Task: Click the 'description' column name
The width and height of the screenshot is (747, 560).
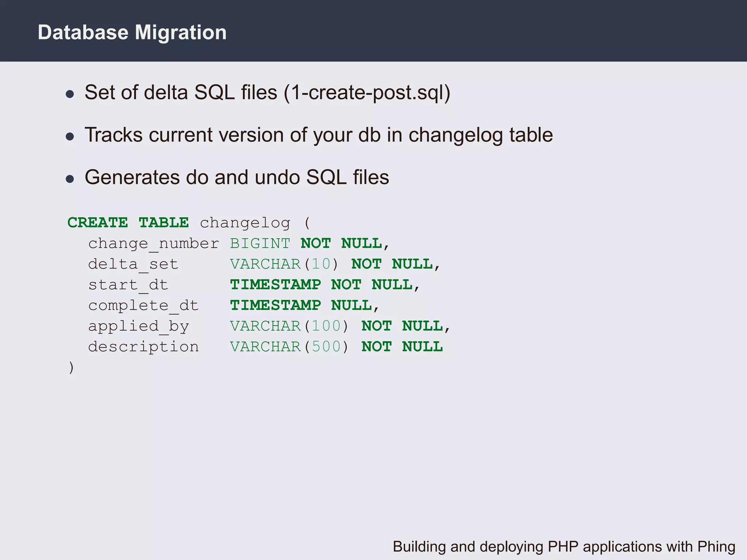Action: click(143, 347)
